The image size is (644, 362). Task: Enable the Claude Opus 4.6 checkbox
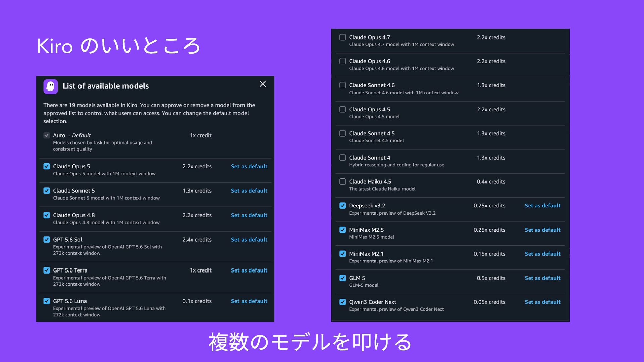tap(343, 61)
